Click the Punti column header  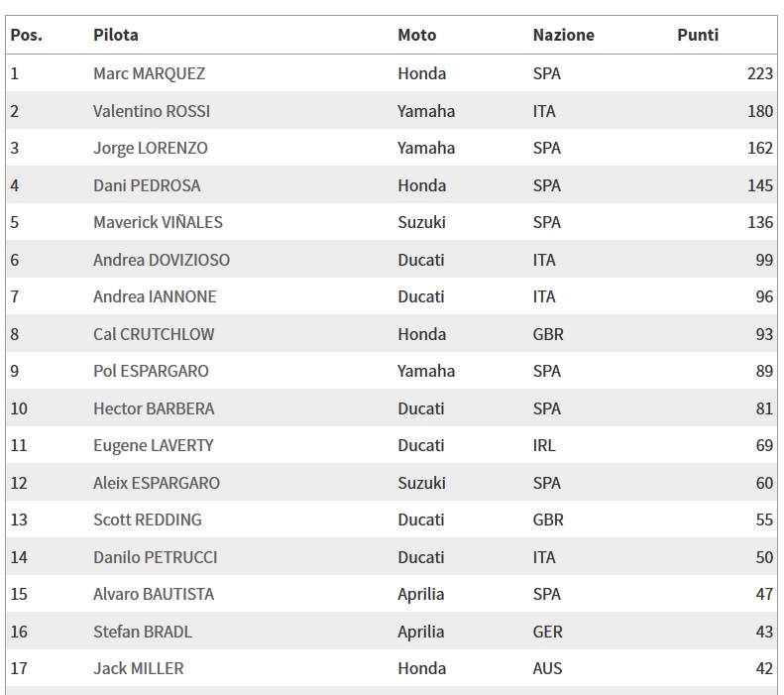698,35
